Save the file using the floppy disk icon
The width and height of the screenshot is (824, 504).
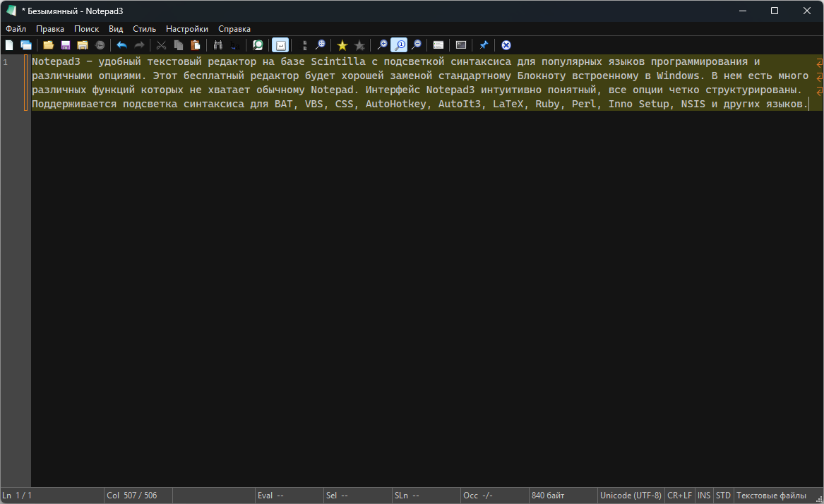click(x=66, y=45)
